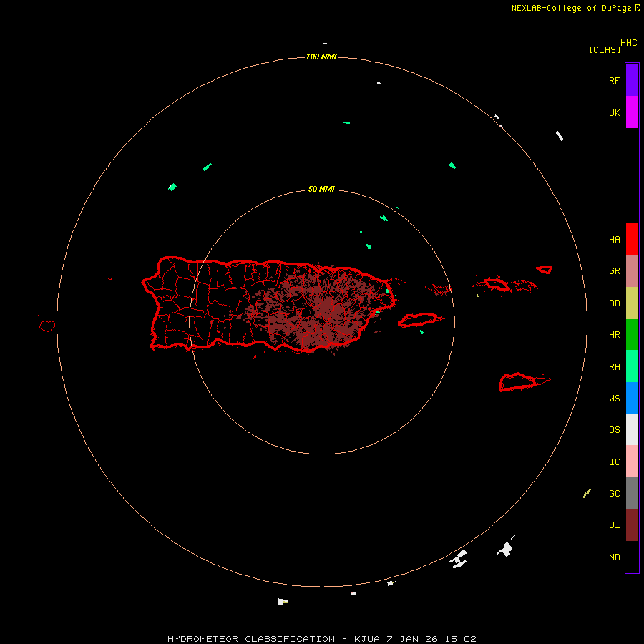644x644 pixels.
Task: Select the BD yellow legend swatch
Action: tap(632, 303)
